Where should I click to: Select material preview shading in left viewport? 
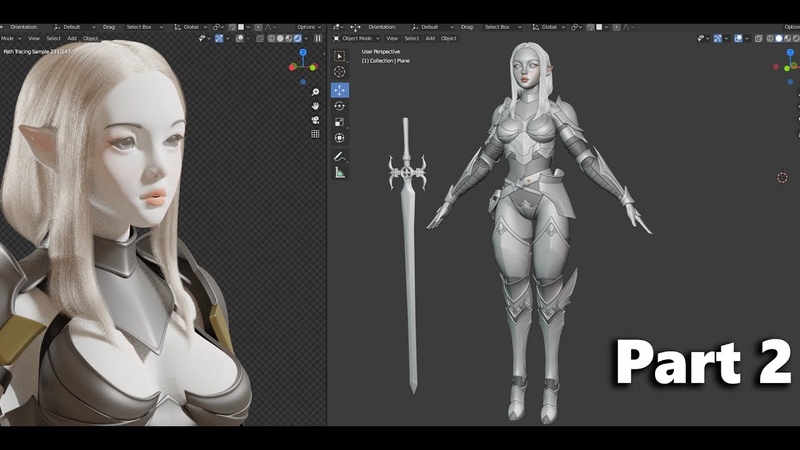pyautogui.click(x=289, y=38)
